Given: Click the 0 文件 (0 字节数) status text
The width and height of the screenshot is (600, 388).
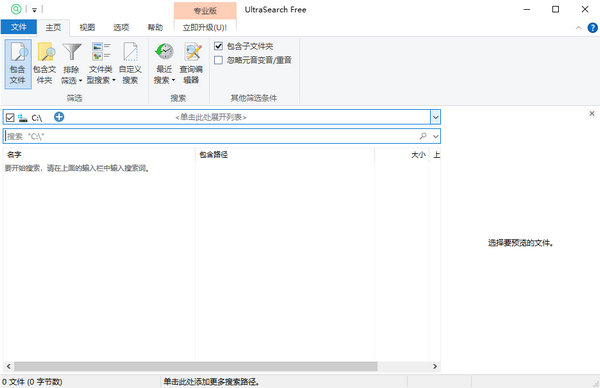Looking at the screenshot, I should click(x=32, y=381).
